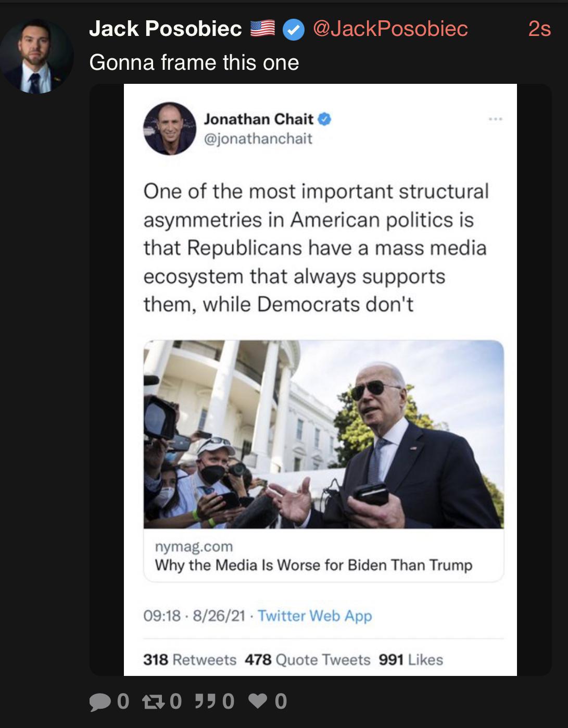Click the quote marks icon

[x=205, y=701]
